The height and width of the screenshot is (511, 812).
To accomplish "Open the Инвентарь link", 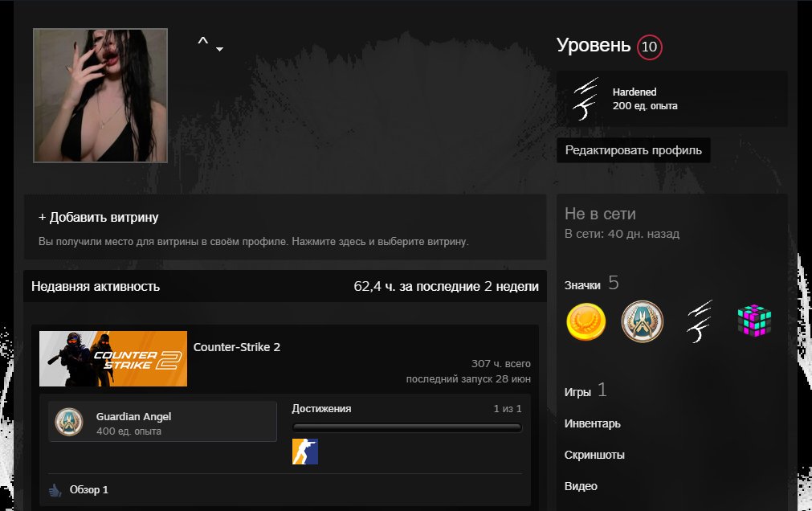I will pos(592,423).
